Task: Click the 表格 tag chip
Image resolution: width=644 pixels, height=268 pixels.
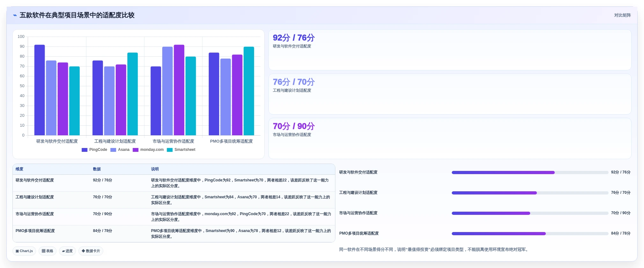Action: (48, 251)
